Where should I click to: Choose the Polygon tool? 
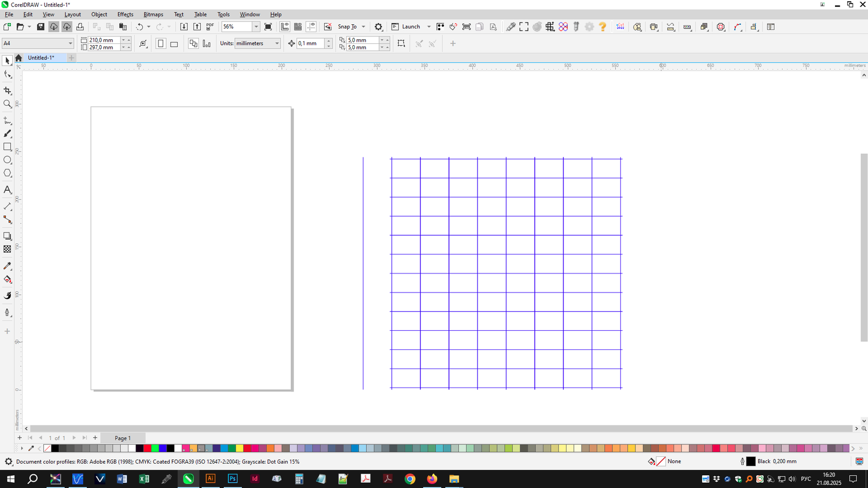(x=8, y=173)
